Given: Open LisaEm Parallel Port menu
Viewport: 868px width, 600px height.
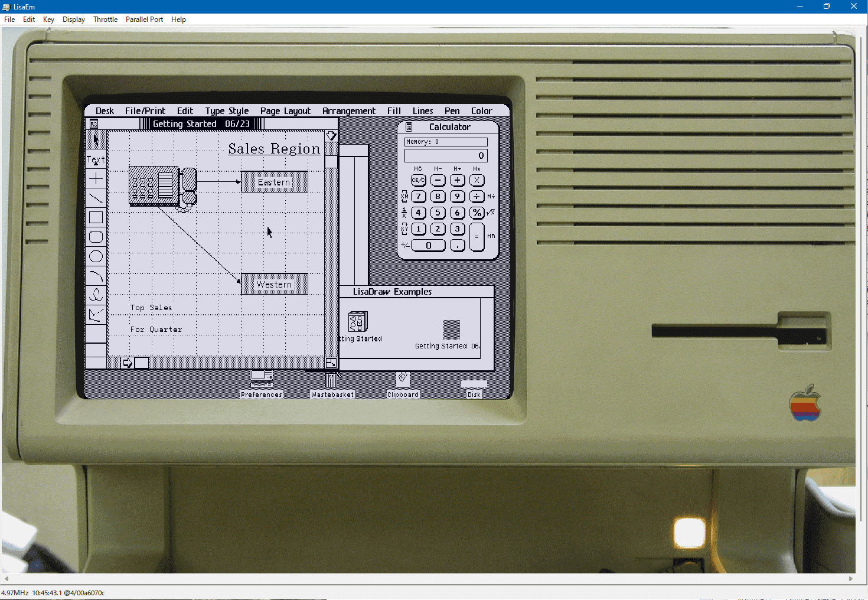Looking at the screenshot, I should click(x=144, y=19).
